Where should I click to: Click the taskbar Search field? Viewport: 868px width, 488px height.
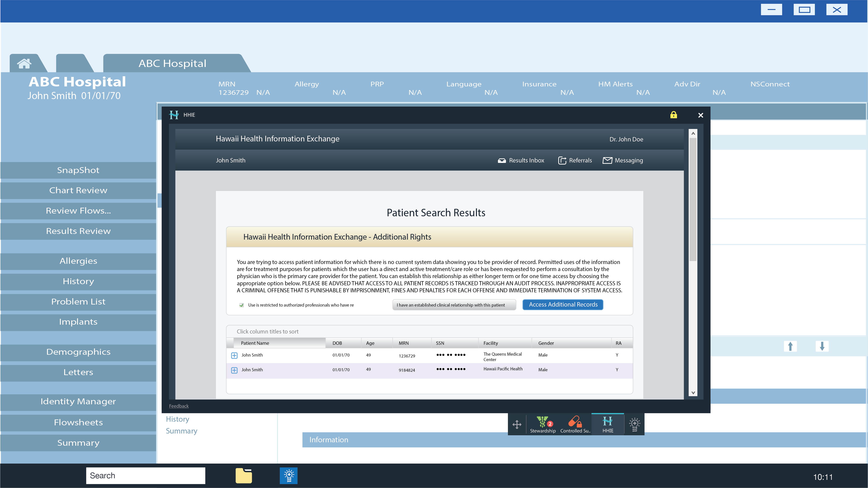(x=145, y=476)
